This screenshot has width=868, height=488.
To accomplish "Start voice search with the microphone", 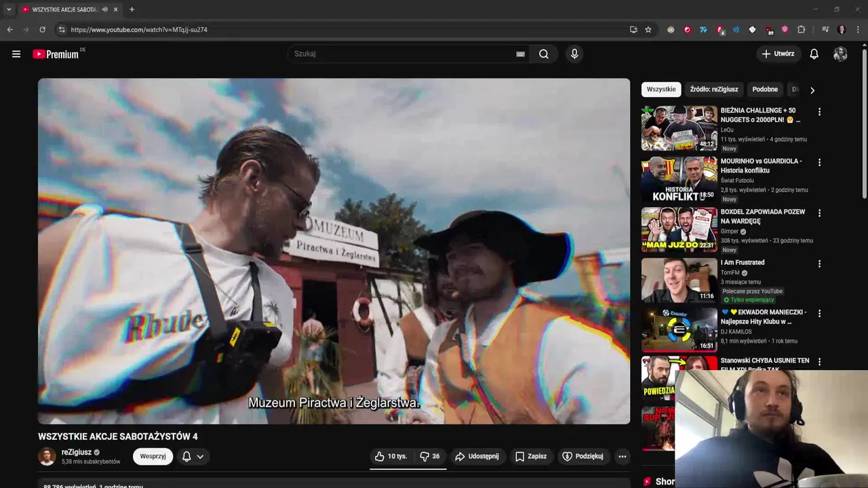I will (x=574, y=54).
